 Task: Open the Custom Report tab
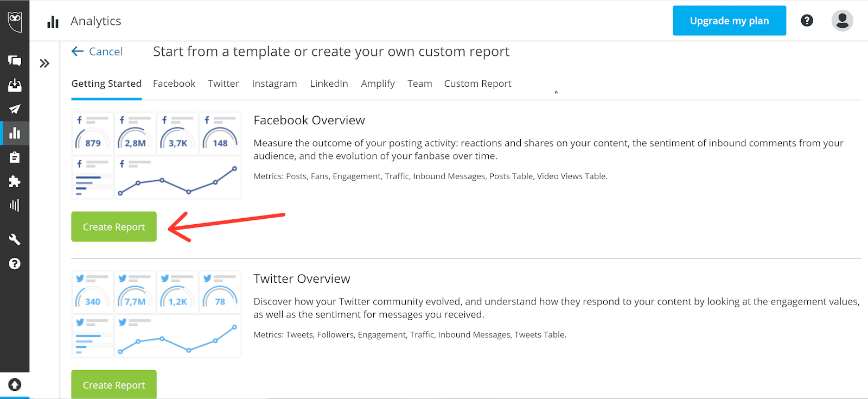477,84
